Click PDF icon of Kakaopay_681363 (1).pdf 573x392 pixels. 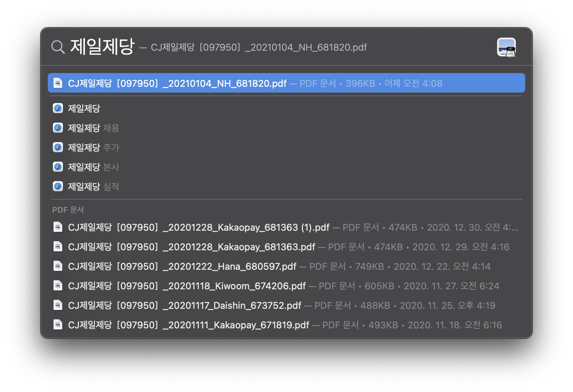coord(58,227)
